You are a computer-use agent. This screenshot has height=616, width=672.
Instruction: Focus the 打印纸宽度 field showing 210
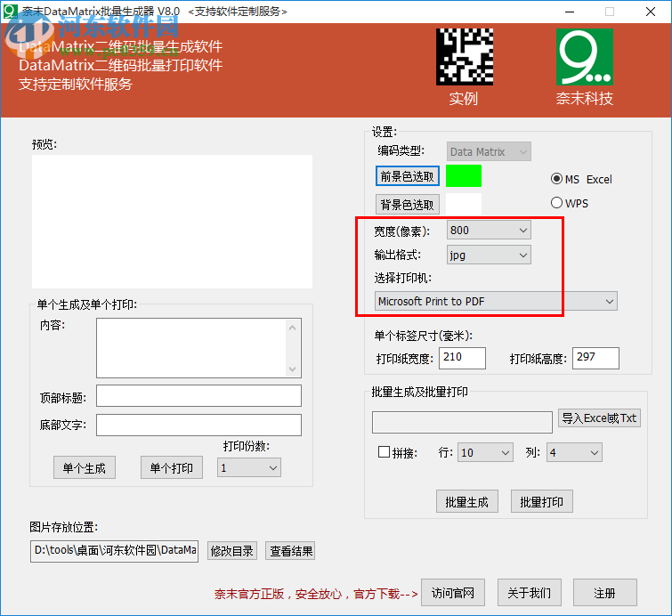click(x=462, y=358)
